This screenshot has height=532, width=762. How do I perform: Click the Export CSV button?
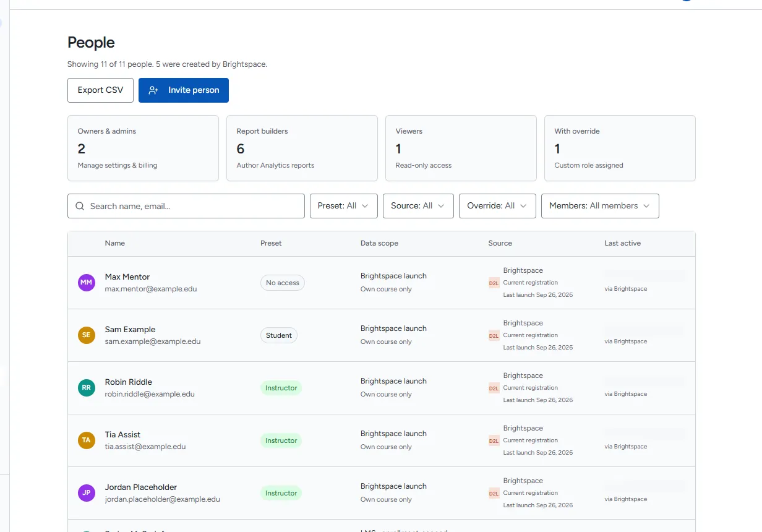(100, 90)
